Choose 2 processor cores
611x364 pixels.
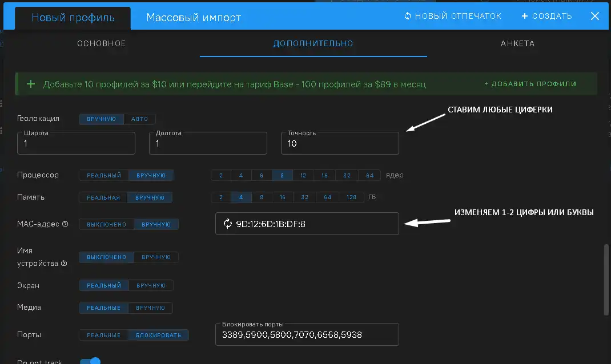(221, 176)
